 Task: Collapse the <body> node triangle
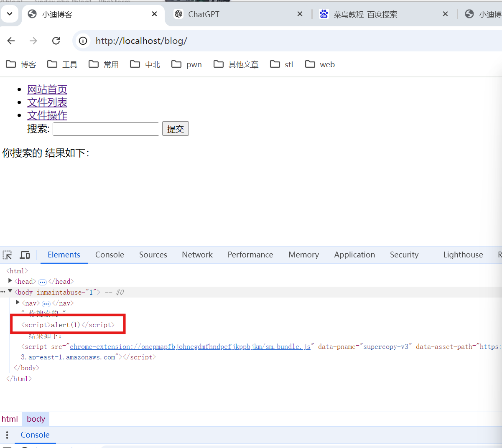(10, 291)
